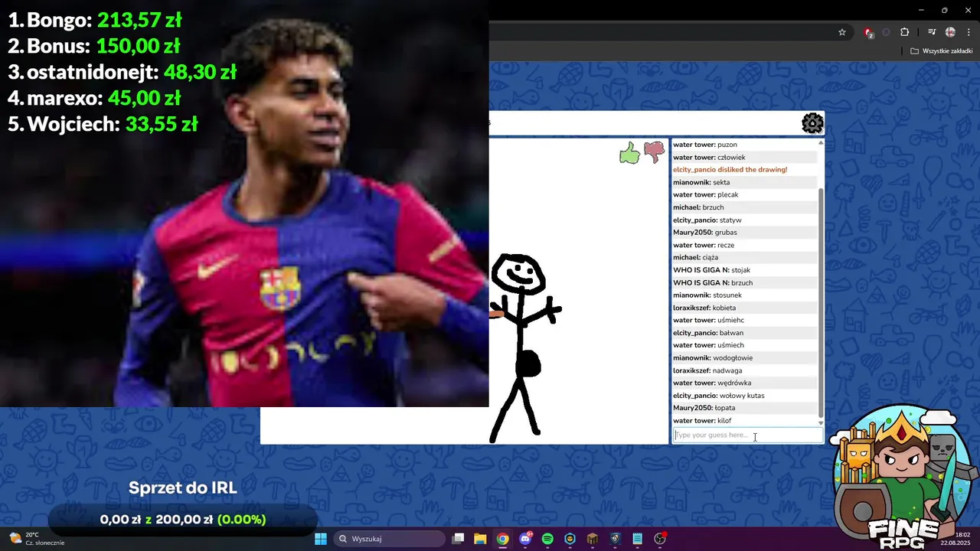980x551 pixels.
Task: Open the Windows Start button
Action: (321, 539)
